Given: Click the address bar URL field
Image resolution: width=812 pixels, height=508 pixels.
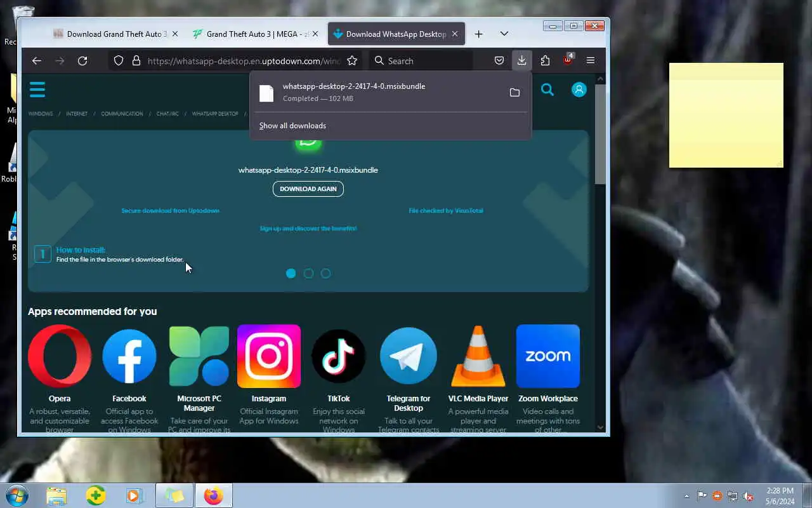Looking at the screenshot, I should tap(244, 61).
